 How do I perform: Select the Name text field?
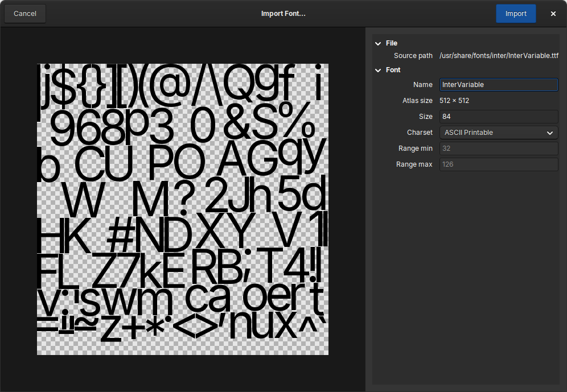pyautogui.click(x=499, y=84)
